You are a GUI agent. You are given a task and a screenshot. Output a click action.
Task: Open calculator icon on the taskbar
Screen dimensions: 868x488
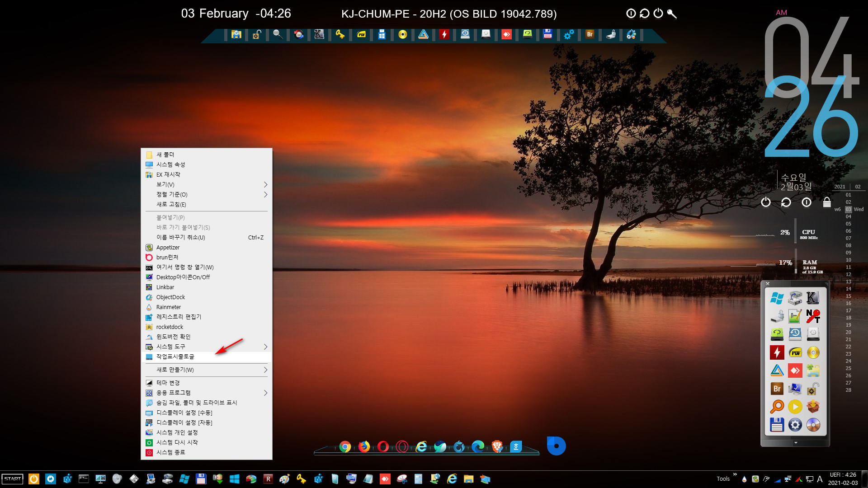coord(418,479)
